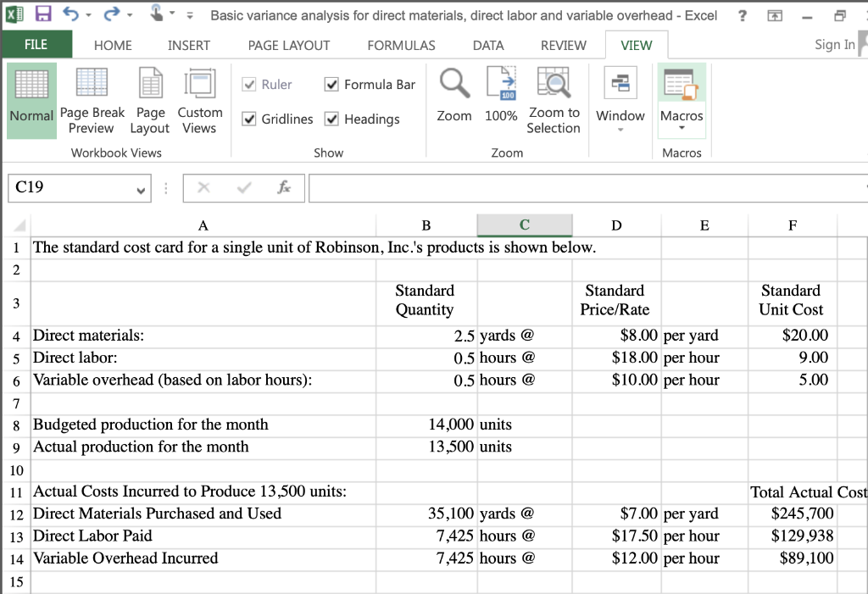Select row 12 header
Viewport: 868px width, 594px height.
coord(16,515)
